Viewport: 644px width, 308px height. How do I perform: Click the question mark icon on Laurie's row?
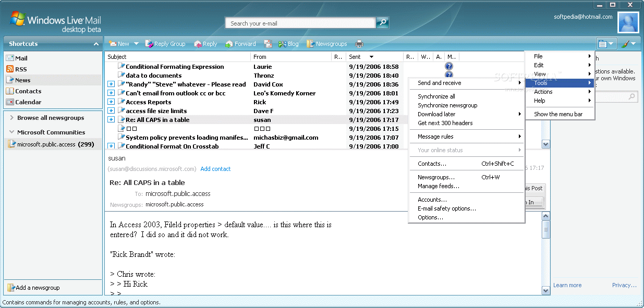click(x=449, y=67)
